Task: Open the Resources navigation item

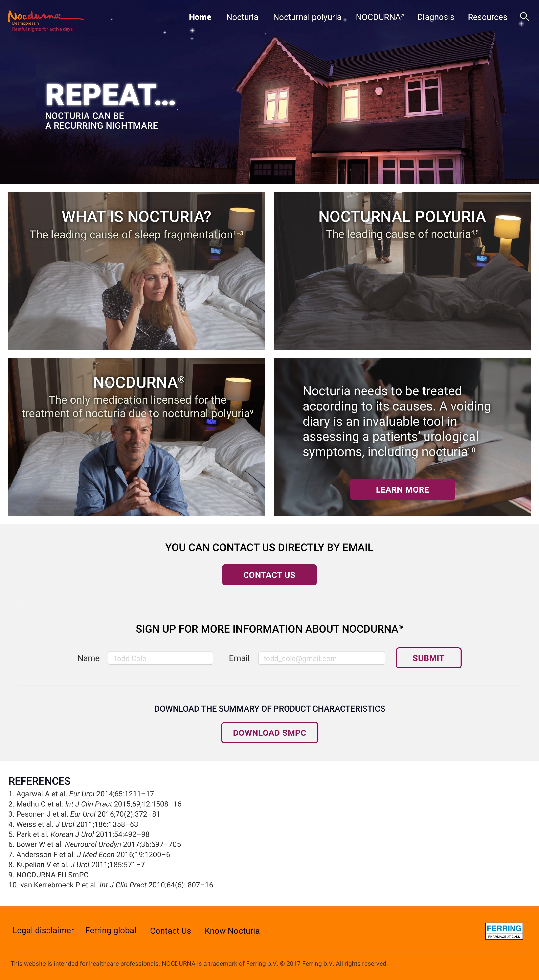Action: (x=487, y=17)
